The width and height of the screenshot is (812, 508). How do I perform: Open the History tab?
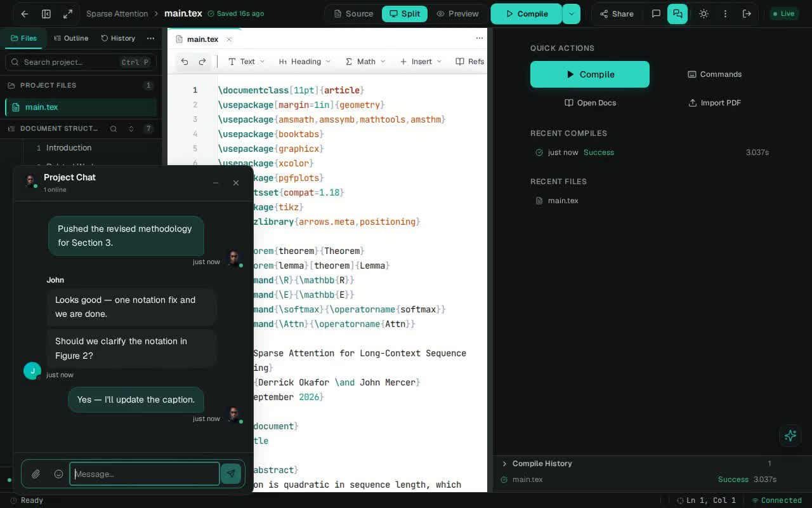point(118,38)
